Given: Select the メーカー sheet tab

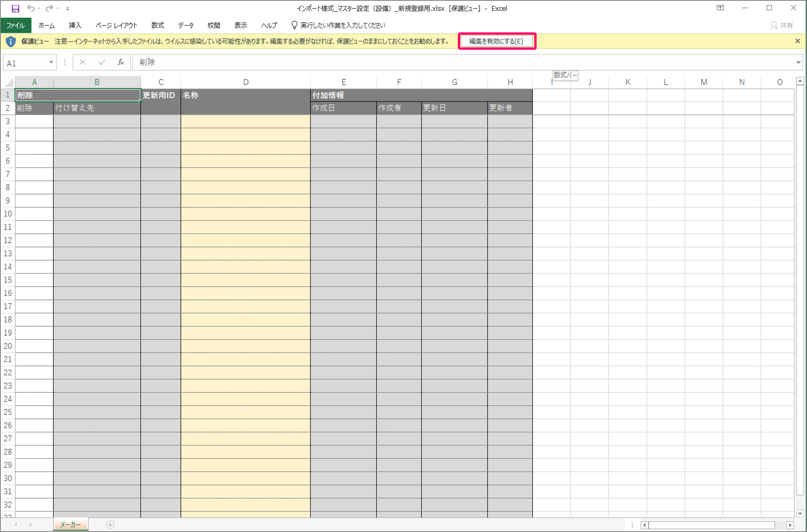Looking at the screenshot, I should (x=71, y=525).
